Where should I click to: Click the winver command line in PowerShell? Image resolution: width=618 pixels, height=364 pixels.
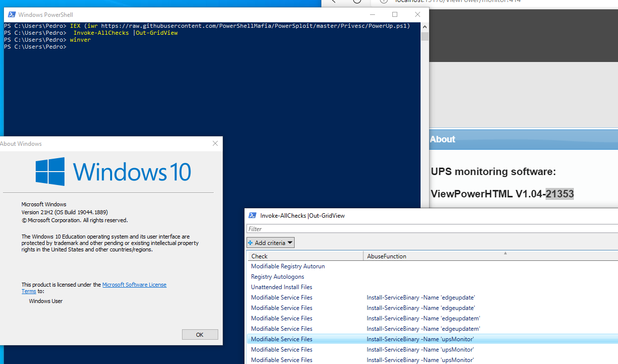point(80,40)
